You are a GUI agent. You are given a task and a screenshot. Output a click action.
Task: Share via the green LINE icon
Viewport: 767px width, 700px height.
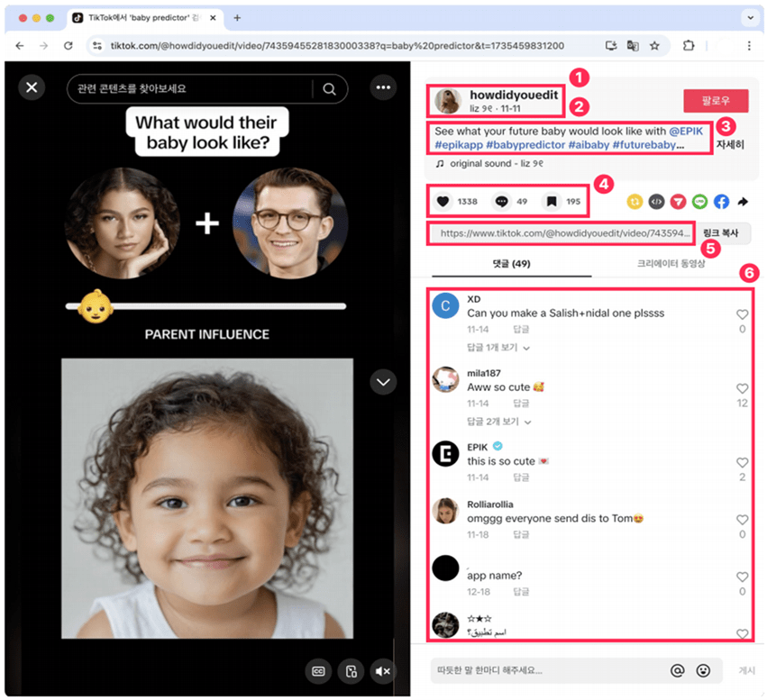[700, 202]
